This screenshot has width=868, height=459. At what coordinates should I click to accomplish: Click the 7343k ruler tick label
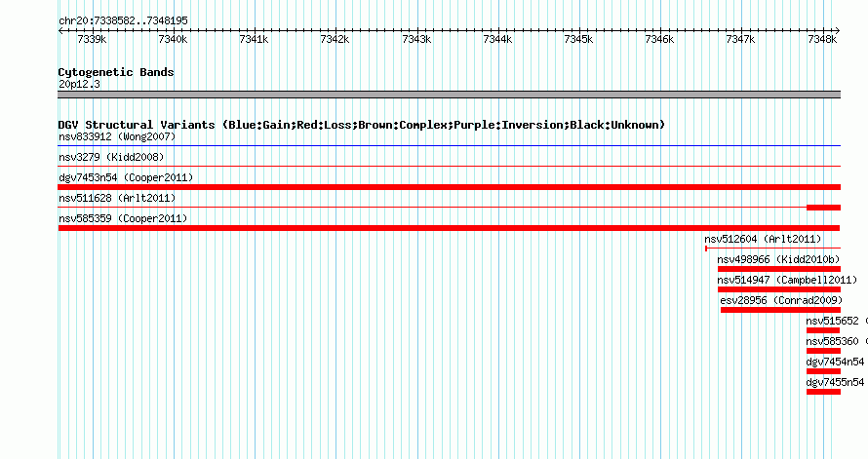(x=416, y=39)
